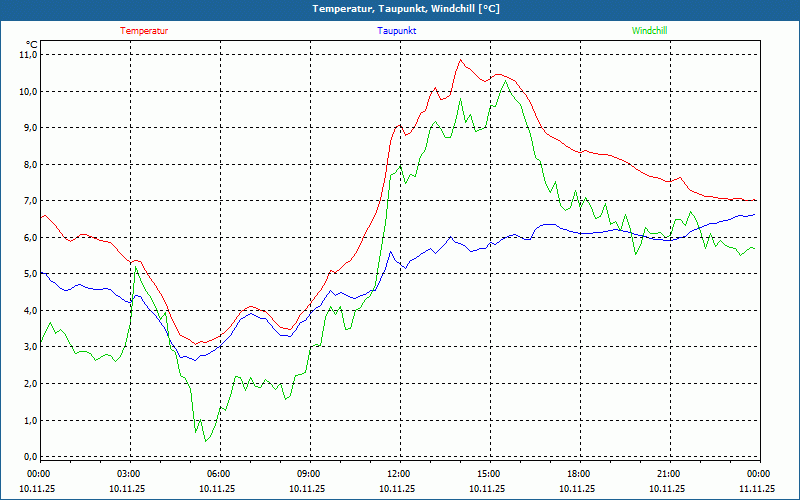Image resolution: width=800 pixels, height=500 pixels.
Task: Select the 15:00 time axis label
Action: 489,474
